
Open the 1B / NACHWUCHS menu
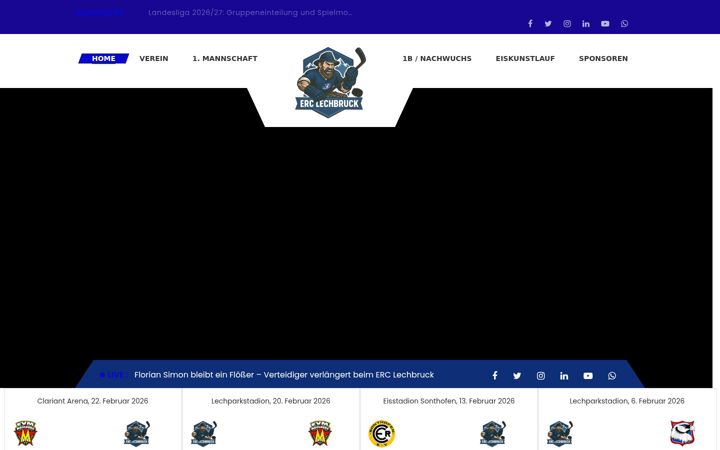[x=437, y=58]
